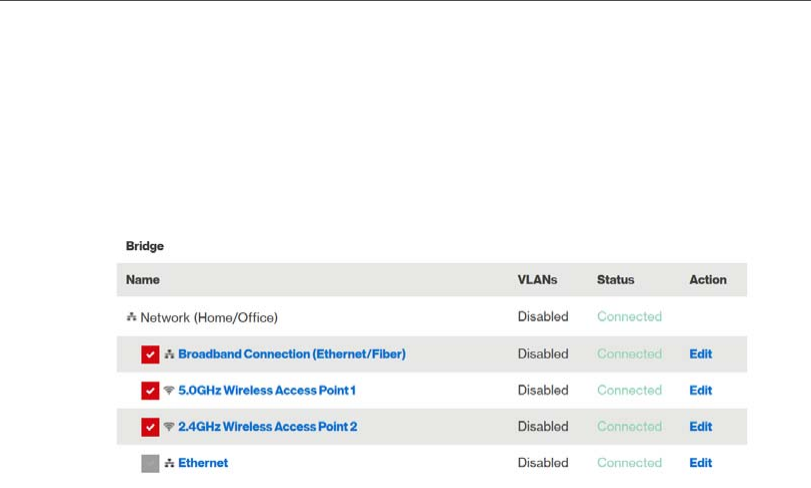Click the network icon beside Network (Home/Office)
This screenshot has width=811, height=488.
point(131,317)
